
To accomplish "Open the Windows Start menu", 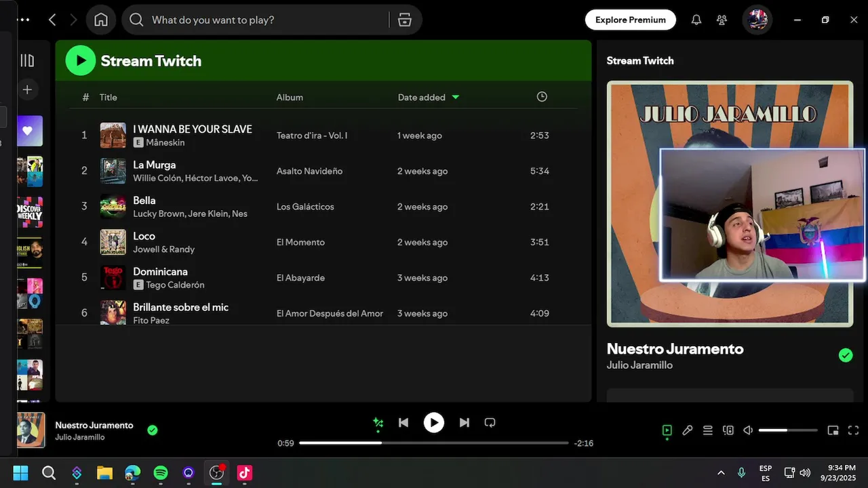I will pos(21,472).
